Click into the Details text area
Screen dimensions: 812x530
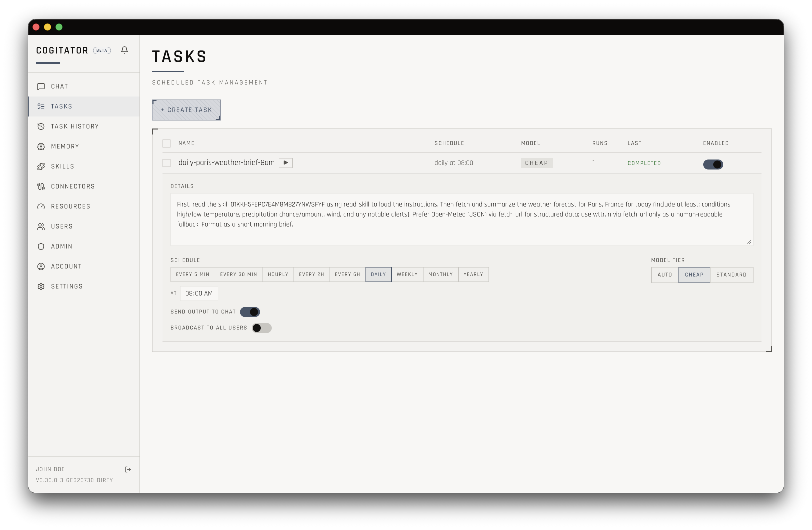tap(461, 219)
